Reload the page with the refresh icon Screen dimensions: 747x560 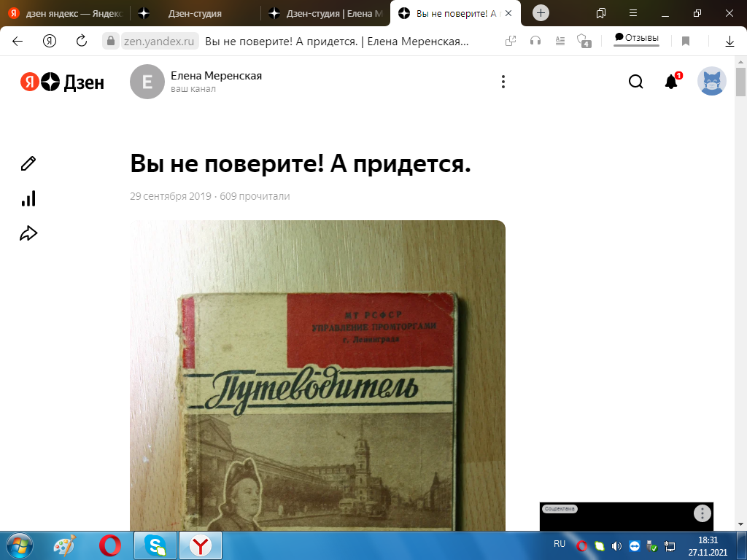[82, 41]
